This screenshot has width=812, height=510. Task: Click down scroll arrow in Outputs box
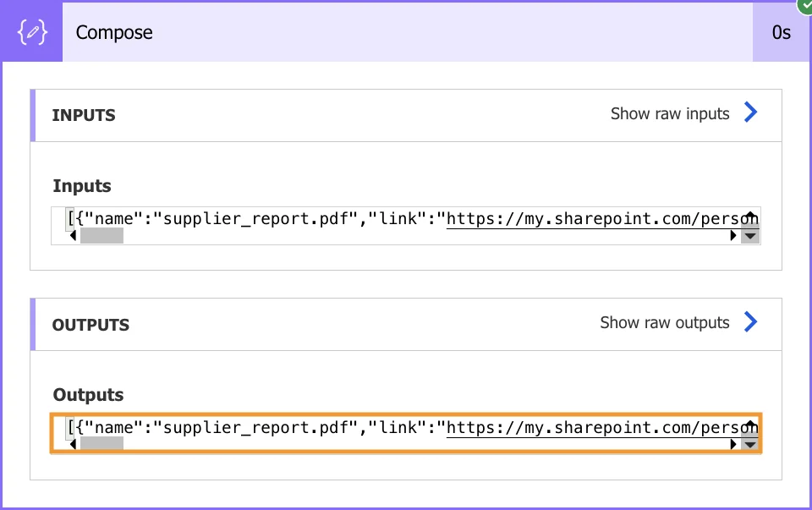pyautogui.click(x=750, y=445)
